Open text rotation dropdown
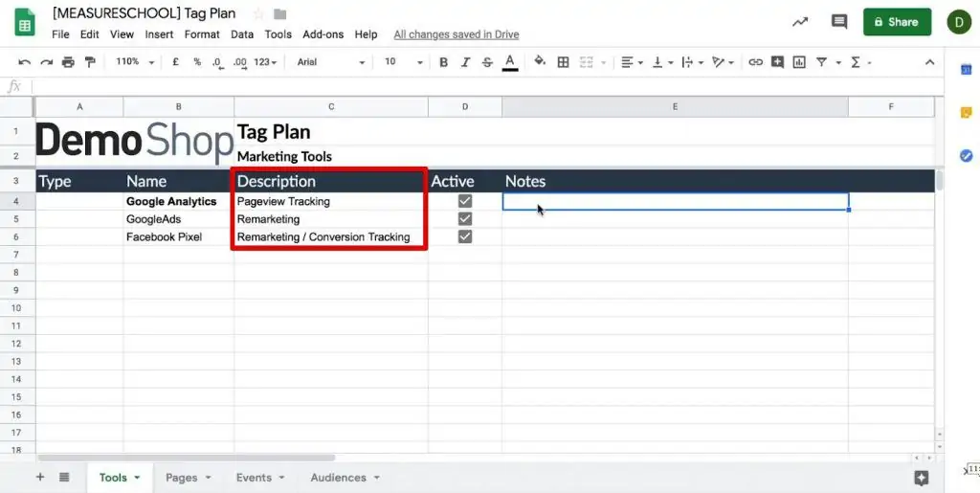 click(724, 62)
